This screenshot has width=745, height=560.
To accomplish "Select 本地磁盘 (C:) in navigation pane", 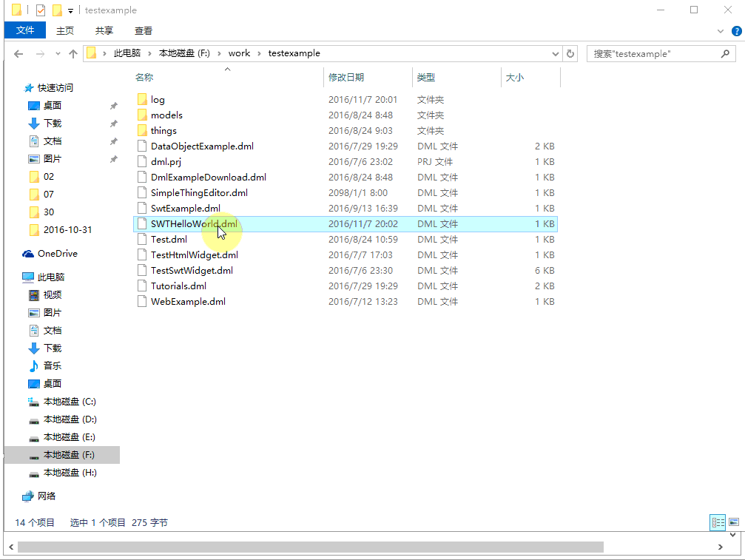I will point(70,402).
